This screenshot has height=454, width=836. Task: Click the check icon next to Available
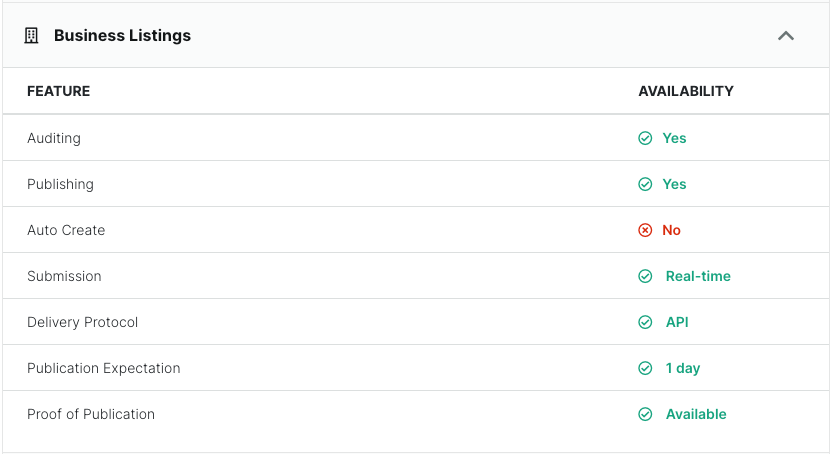645,414
